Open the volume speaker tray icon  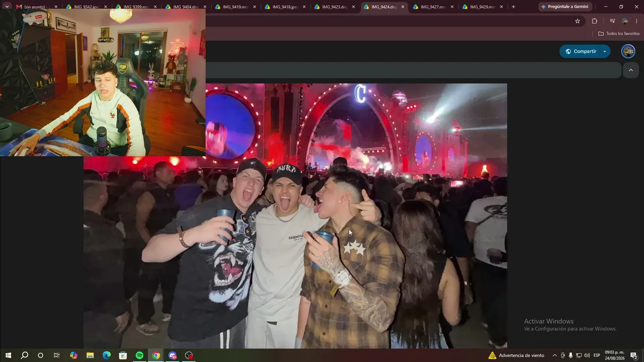(x=587, y=355)
